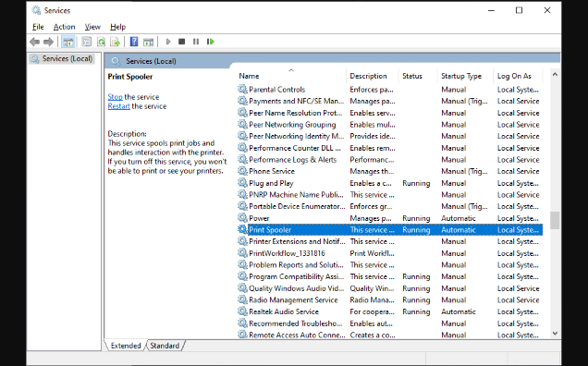Click the gear icon beside Realtek Audio Service
The image size is (588, 366).
coord(242,311)
